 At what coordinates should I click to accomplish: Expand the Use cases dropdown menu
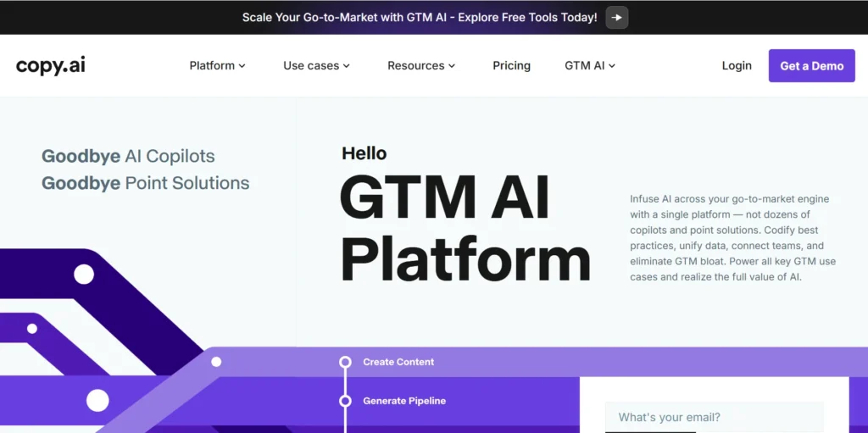[x=316, y=66]
